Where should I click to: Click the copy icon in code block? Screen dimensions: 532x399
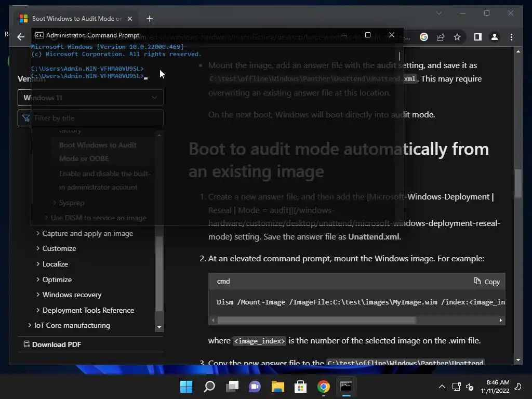coord(477,281)
